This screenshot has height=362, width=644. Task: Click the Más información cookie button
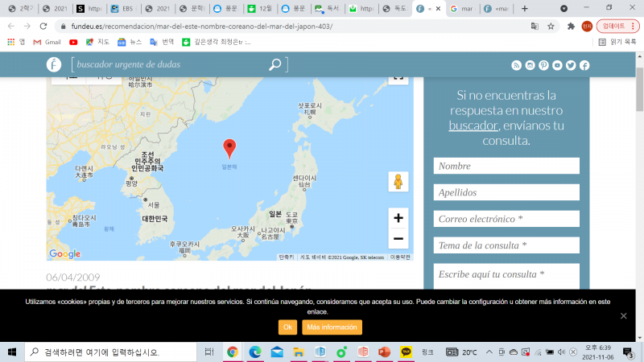(x=332, y=327)
